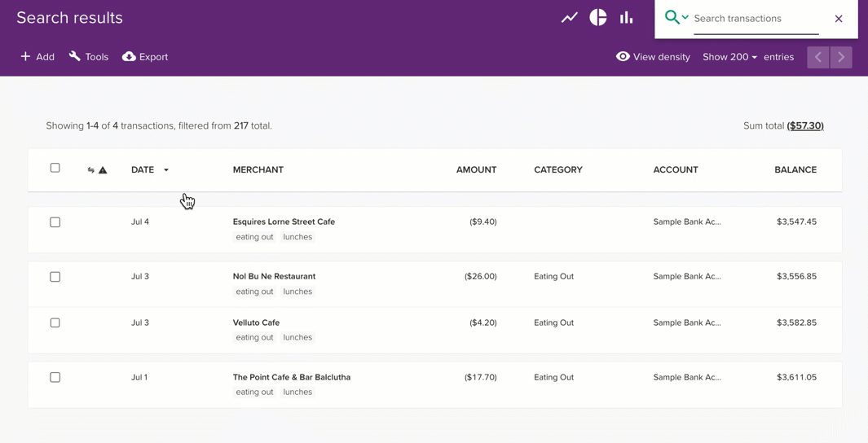Viewport: 868px width, 443px height.
Task: Open the Show 200 entries dropdown
Action: (x=729, y=57)
